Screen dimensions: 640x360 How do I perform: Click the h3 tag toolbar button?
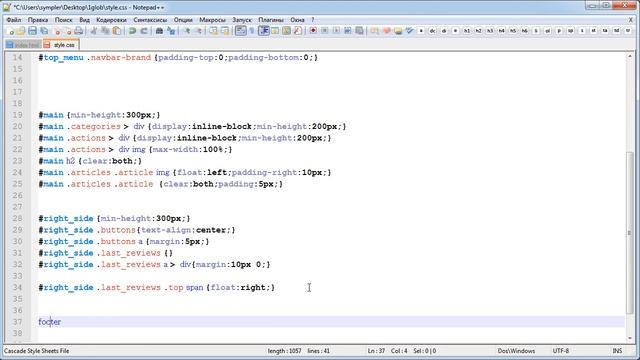tap(490, 31)
